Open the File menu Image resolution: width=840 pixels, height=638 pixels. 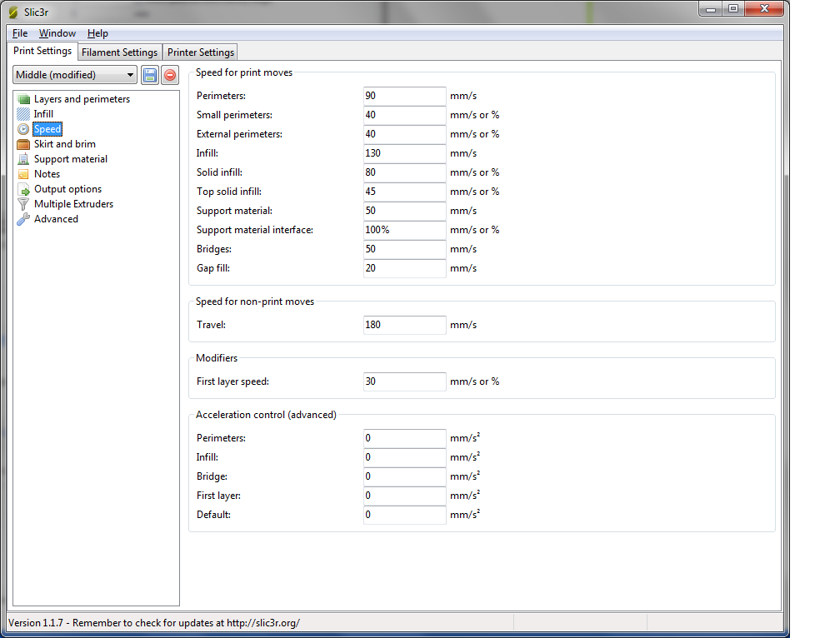(x=20, y=33)
